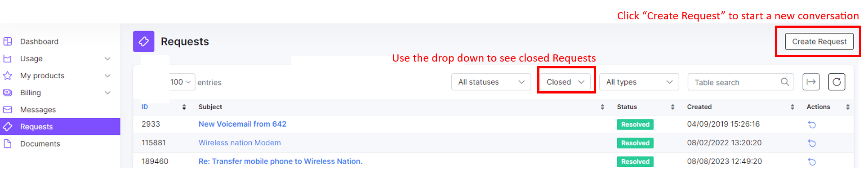Click the purple Requests header icon

144,41
